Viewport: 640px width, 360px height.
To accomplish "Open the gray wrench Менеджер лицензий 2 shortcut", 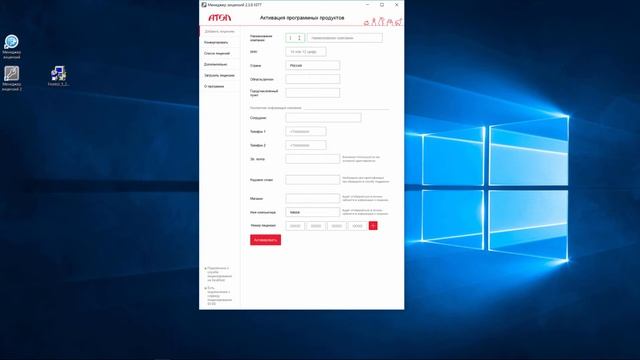I will tap(11, 78).
